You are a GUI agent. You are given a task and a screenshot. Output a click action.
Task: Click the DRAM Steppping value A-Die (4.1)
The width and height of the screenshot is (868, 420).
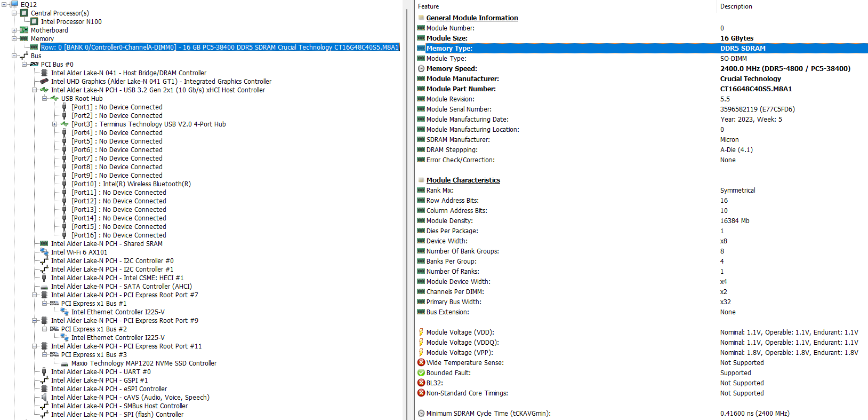click(x=737, y=149)
